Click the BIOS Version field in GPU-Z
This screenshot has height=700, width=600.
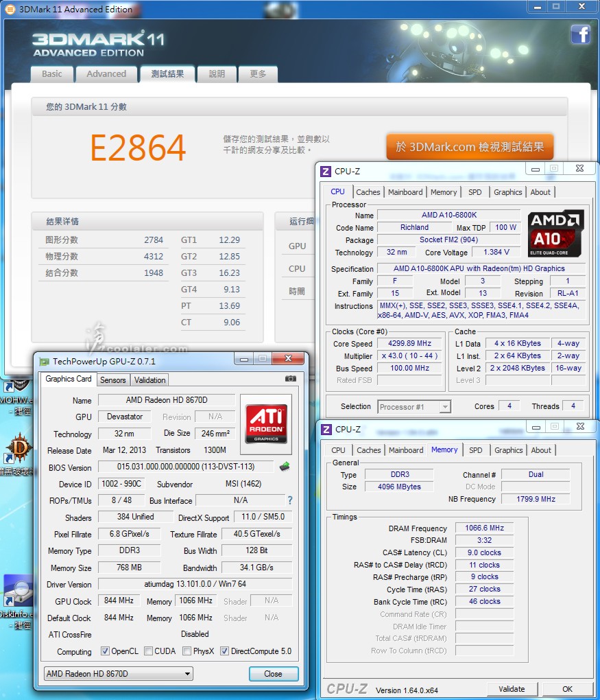click(x=186, y=467)
